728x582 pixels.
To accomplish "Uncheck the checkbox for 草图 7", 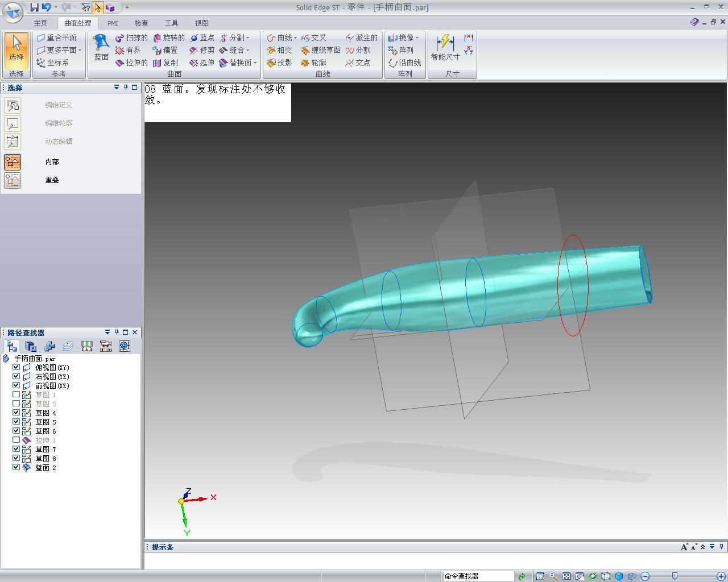I will pyautogui.click(x=16, y=449).
